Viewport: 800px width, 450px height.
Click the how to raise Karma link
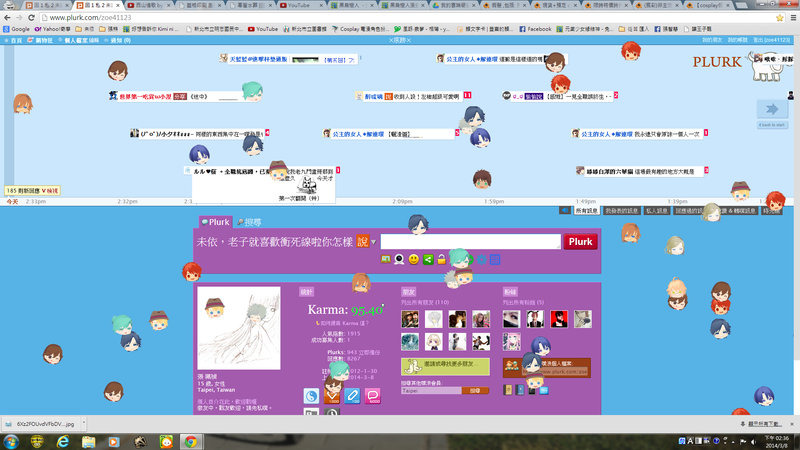tap(343, 323)
